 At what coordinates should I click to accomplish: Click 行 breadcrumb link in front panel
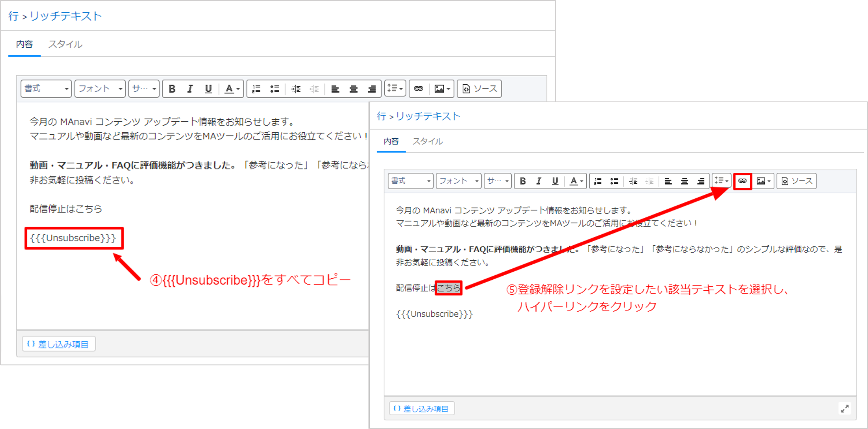[x=381, y=116]
